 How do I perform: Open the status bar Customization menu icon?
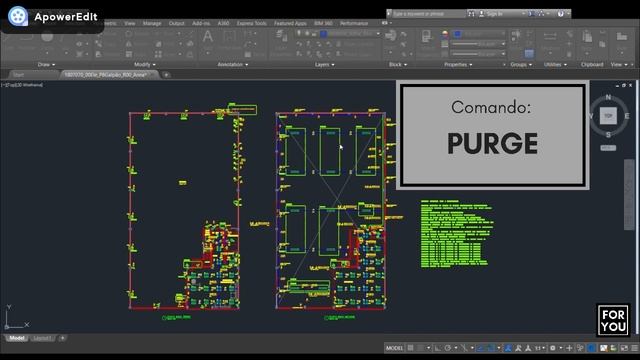(635, 348)
